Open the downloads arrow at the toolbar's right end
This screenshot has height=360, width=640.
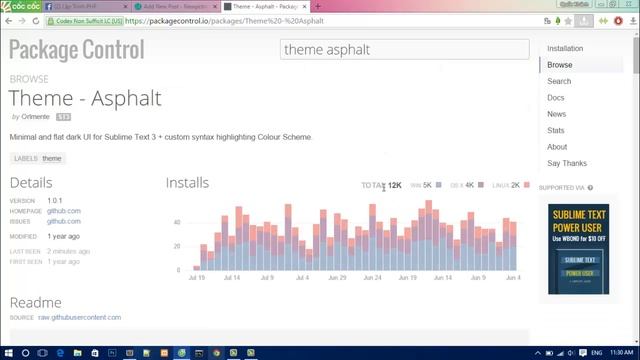click(x=633, y=21)
